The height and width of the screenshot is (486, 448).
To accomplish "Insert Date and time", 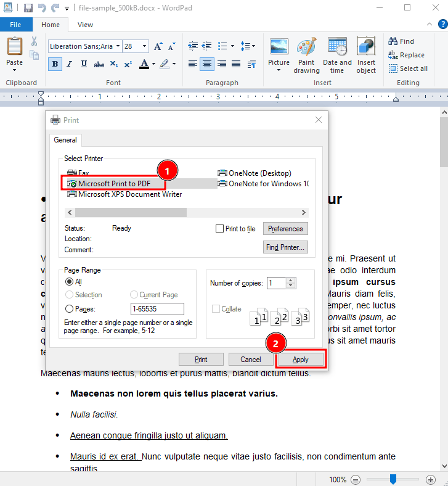I will click(x=337, y=56).
